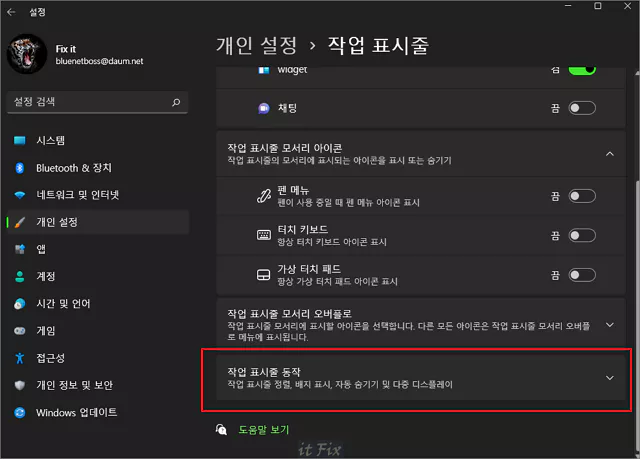Enable the 터치 키보드 toggle
The width and height of the screenshot is (640, 459).
coord(582,235)
